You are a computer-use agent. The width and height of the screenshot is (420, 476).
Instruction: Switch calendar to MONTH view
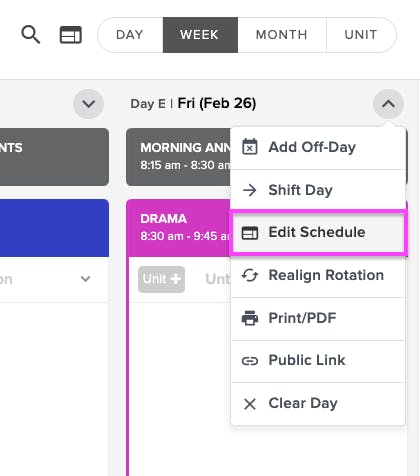click(282, 35)
